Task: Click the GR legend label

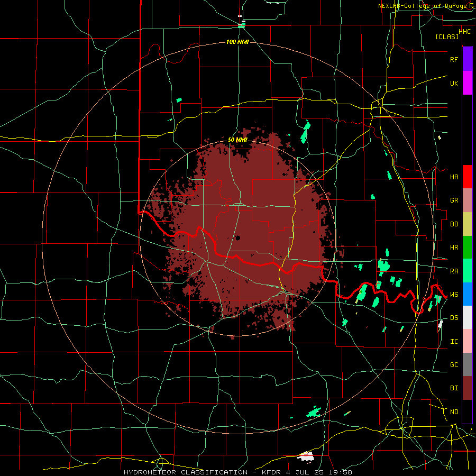Action: 454,200
